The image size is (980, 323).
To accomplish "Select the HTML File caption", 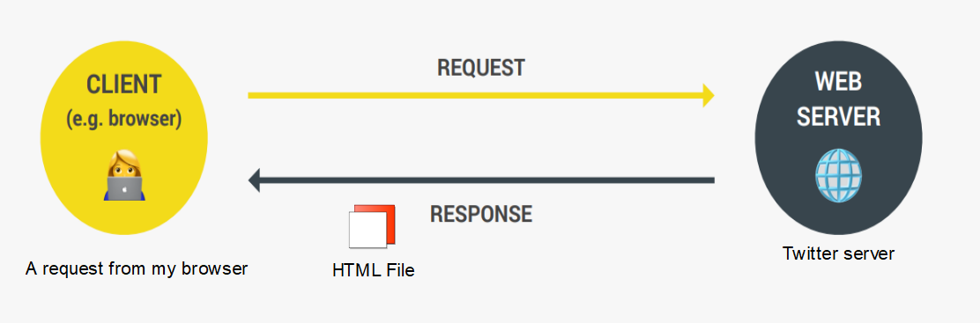I will click(x=373, y=270).
